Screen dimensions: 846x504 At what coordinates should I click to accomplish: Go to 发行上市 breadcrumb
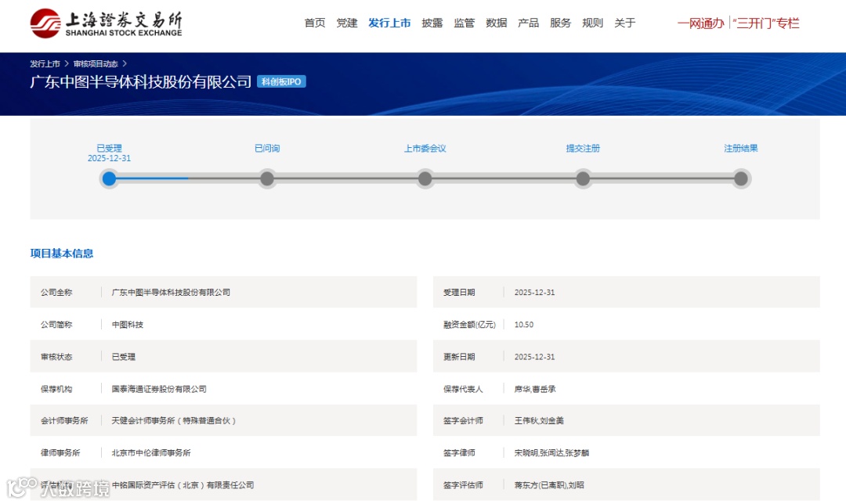coord(45,63)
